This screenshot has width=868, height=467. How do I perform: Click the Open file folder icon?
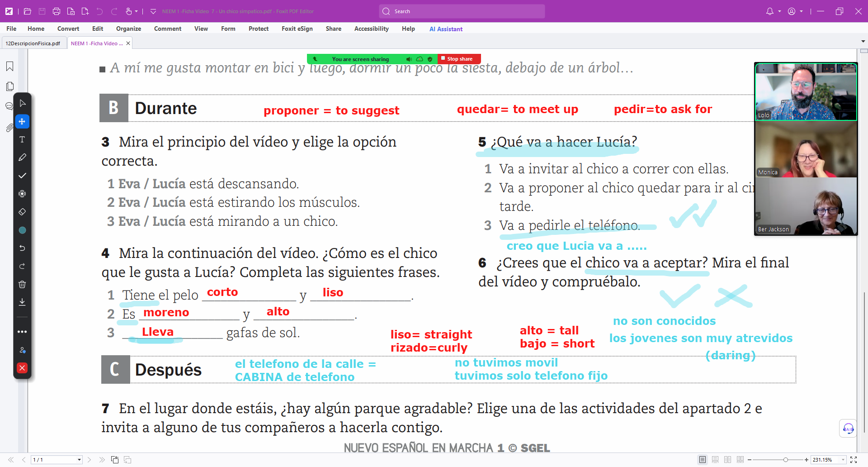(27, 11)
